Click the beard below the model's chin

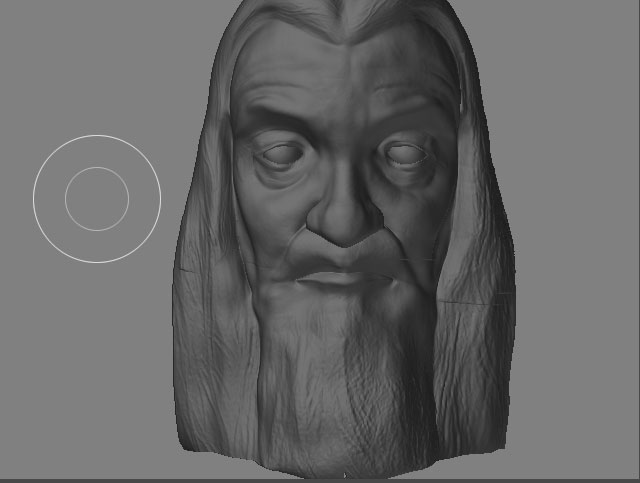(347, 384)
